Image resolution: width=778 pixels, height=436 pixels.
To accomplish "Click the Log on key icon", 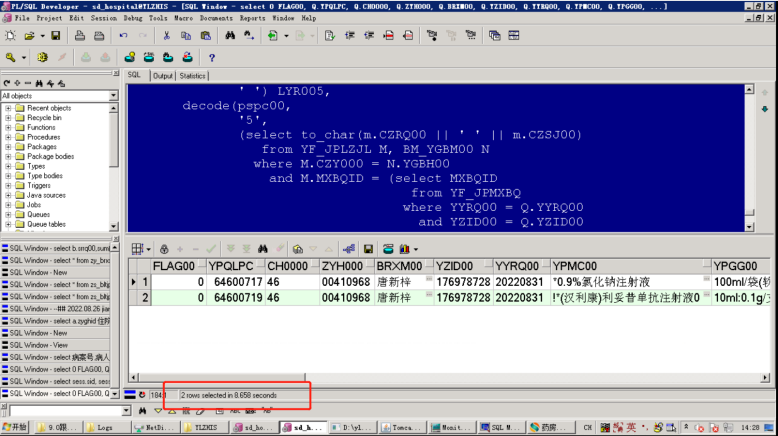I will pos(10,58).
